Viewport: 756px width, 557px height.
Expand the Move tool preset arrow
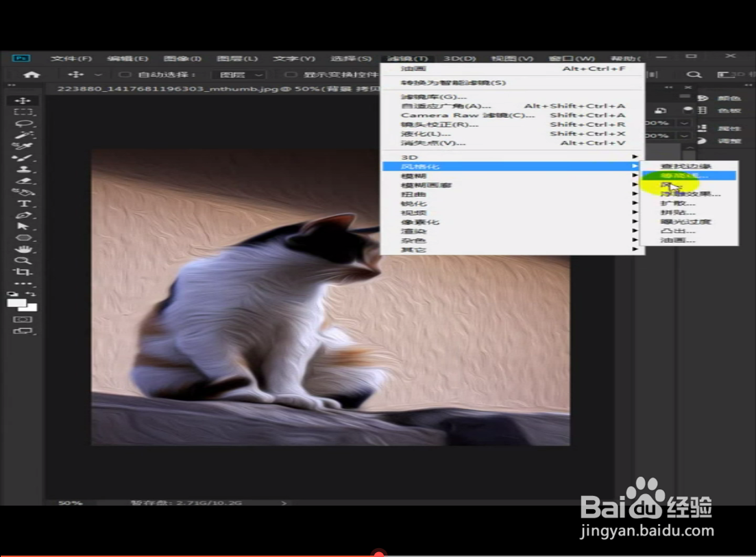[98, 75]
